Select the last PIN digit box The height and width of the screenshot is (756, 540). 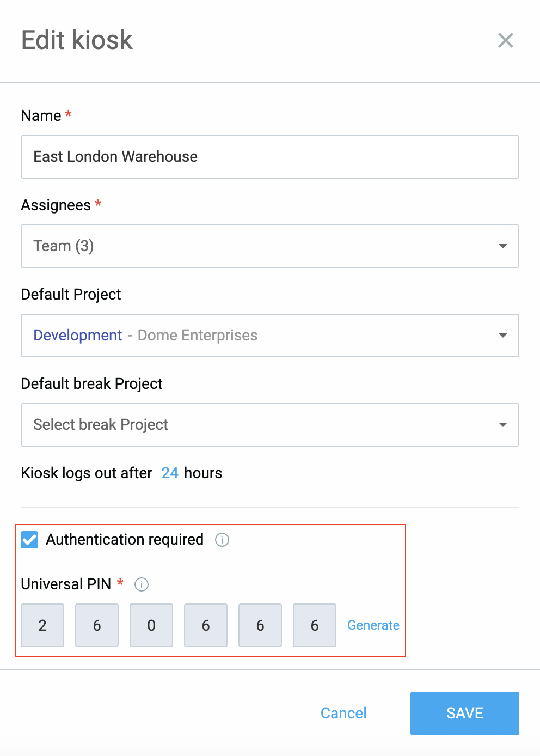pyautogui.click(x=315, y=625)
